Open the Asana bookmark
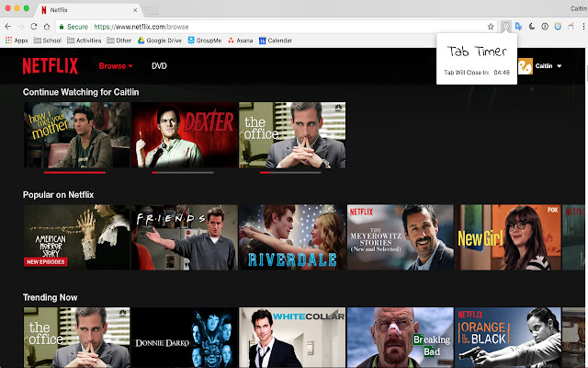 tap(241, 40)
